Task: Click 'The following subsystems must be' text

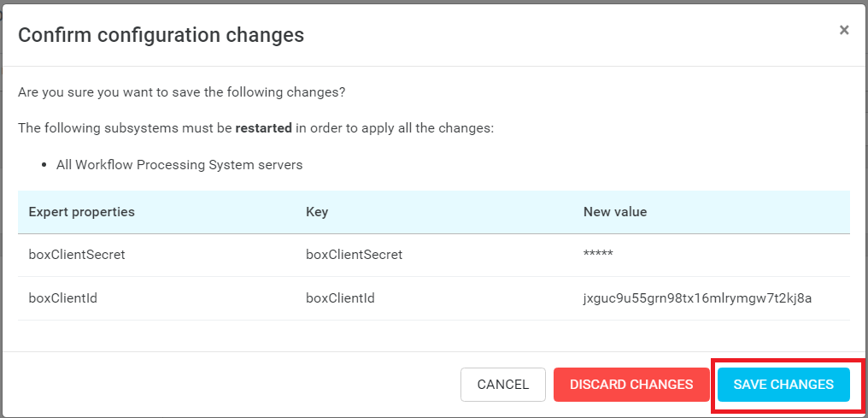Action: pos(125,128)
